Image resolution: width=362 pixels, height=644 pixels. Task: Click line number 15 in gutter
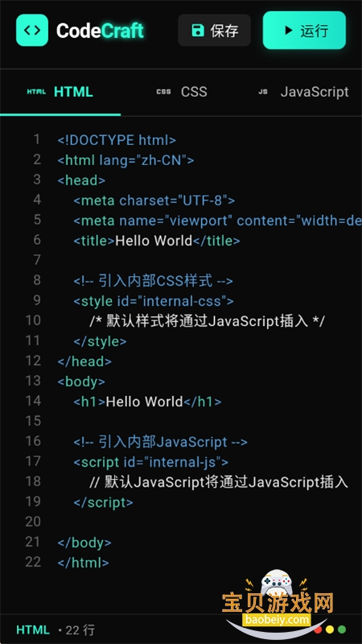[33, 421]
